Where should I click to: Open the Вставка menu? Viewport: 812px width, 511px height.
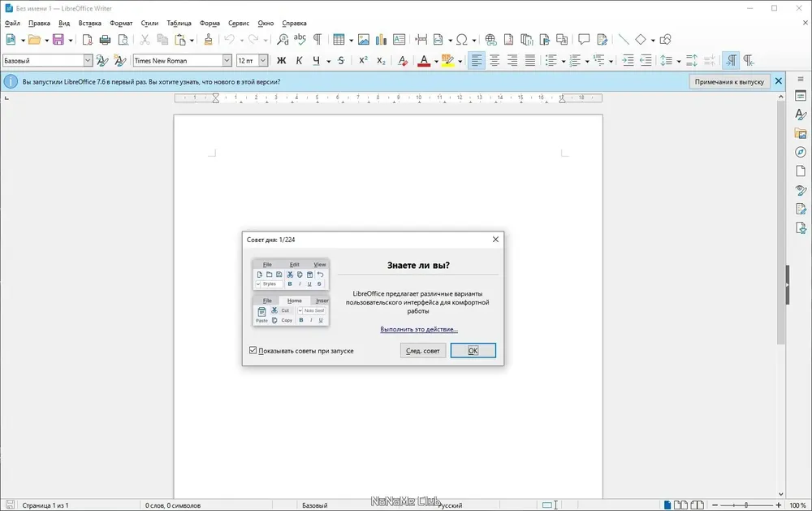coord(89,24)
